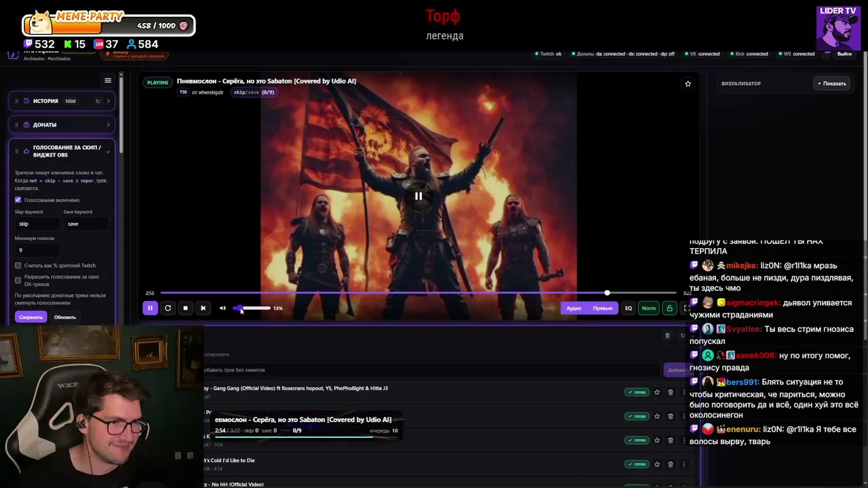Pause the playing track
Image resolution: width=868 pixels, height=488 pixels.
pyautogui.click(x=150, y=308)
